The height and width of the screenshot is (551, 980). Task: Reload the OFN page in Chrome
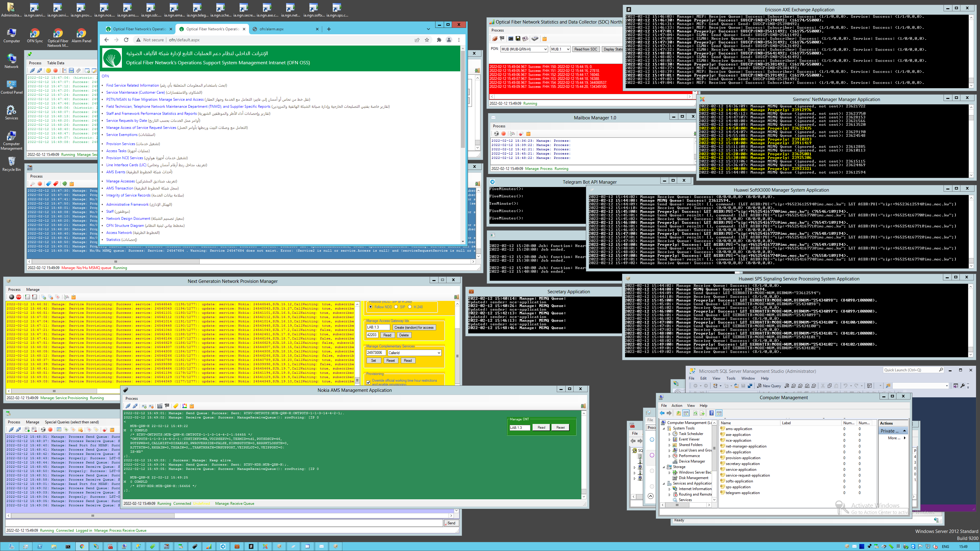[x=126, y=40]
